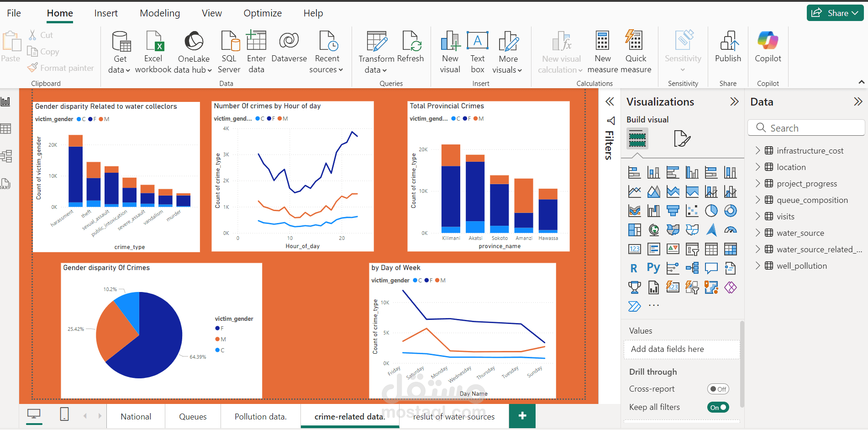Select the Line chart visual icon
This screenshot has height=430, width=868.
tap(634, 191)
